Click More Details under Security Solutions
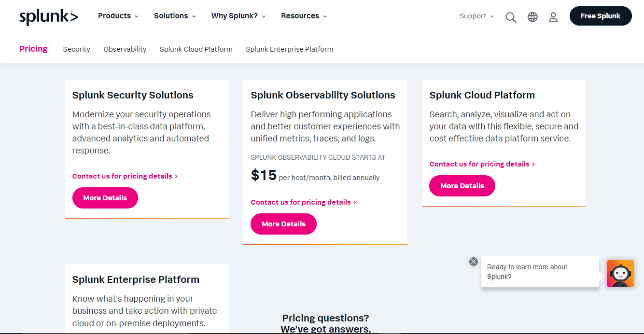Image resolution: width=644 pixels, height=334 pixels. 105,198
